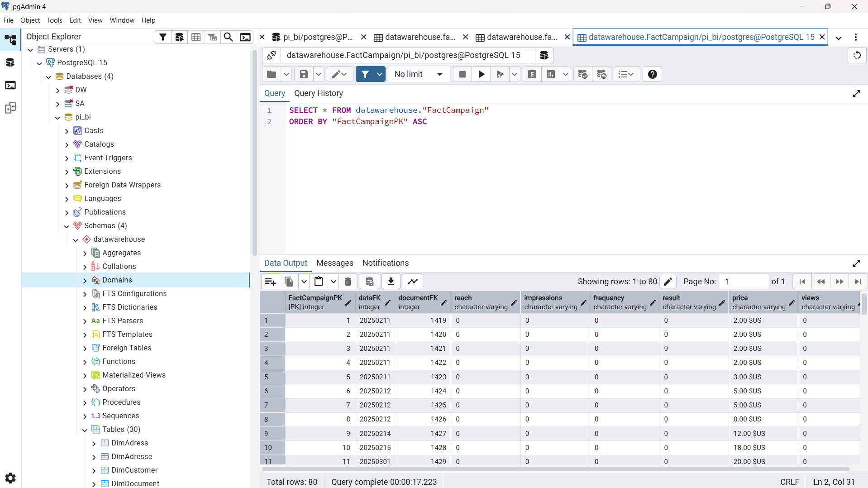Viewport: 868px width, 488px height.
Task: Open the Object menu
Action: click(x=30, y=20)
